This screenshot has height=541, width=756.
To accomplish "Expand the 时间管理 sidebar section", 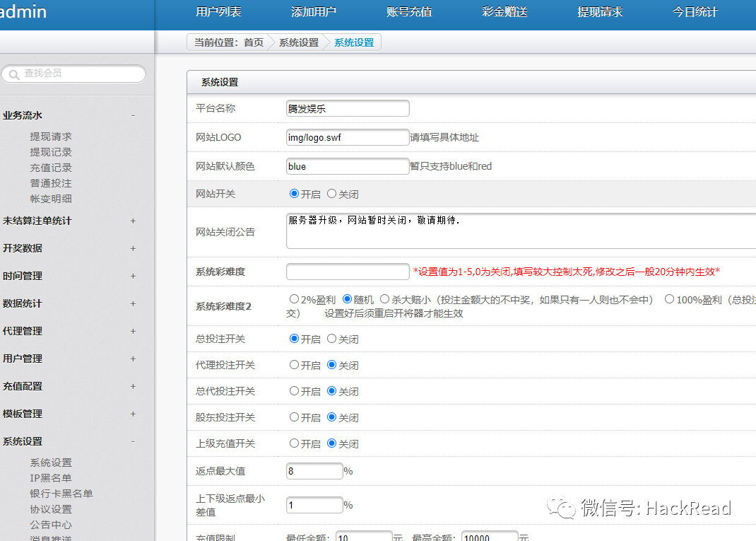I will pos(133,276).
